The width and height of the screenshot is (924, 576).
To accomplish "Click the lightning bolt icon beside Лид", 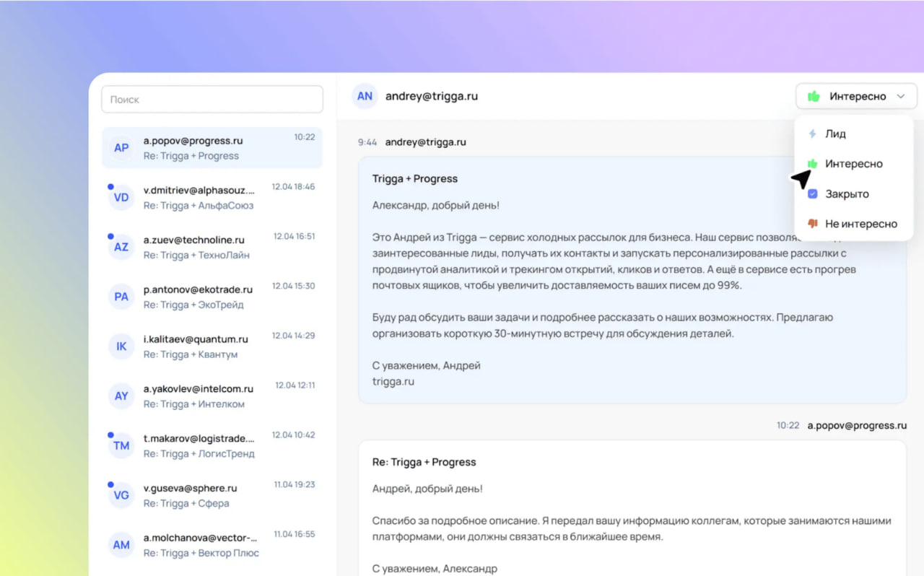I will (813, 134).
